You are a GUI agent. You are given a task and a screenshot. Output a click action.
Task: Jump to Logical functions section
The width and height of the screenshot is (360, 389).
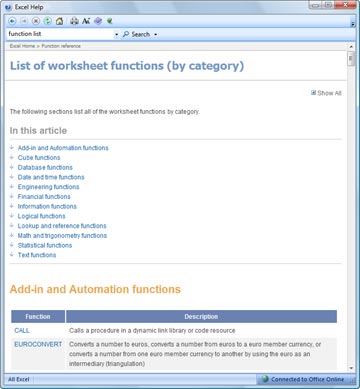[x=41, y=216]
